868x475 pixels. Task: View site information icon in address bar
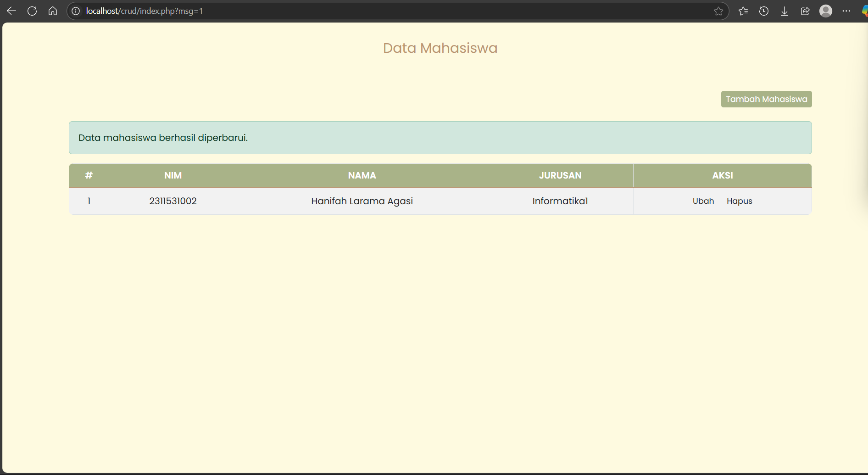click(76, 11)
